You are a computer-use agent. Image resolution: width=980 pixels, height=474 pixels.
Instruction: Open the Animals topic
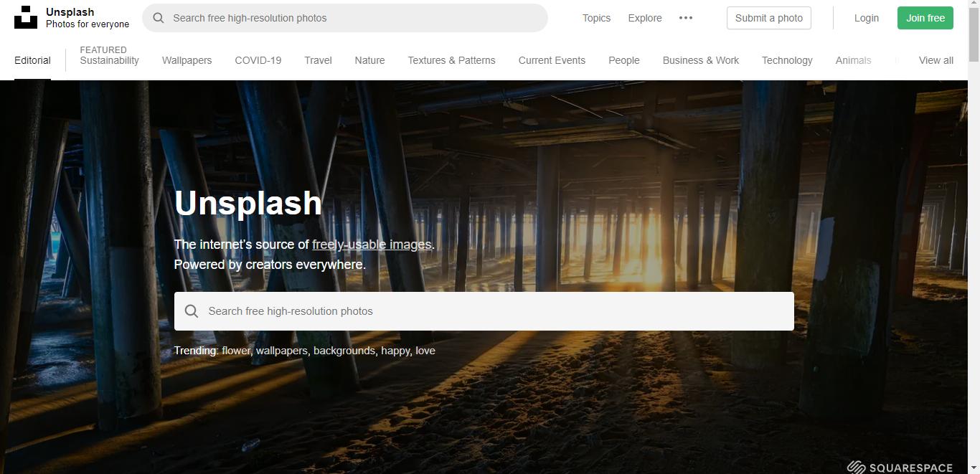point(853,60)
